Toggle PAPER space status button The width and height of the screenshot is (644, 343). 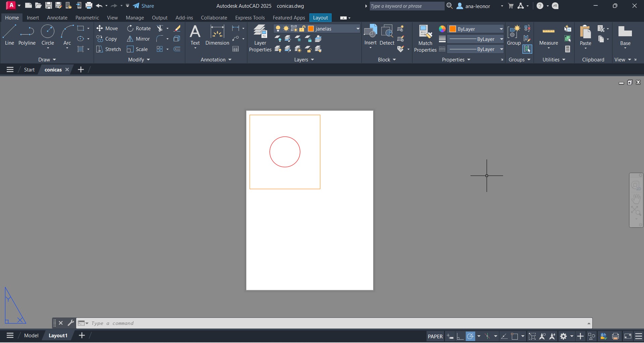point(435,336)
